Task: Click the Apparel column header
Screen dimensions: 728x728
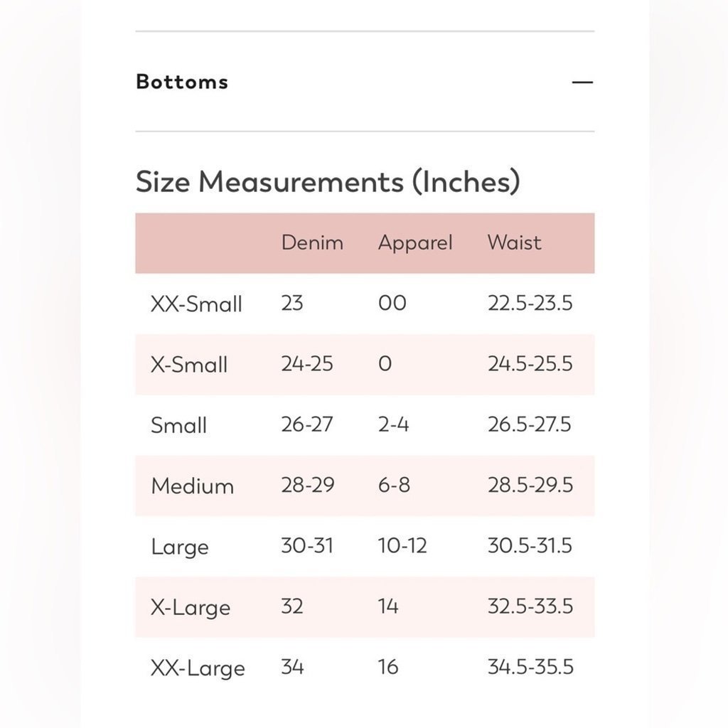Action: tap(415, 243)
